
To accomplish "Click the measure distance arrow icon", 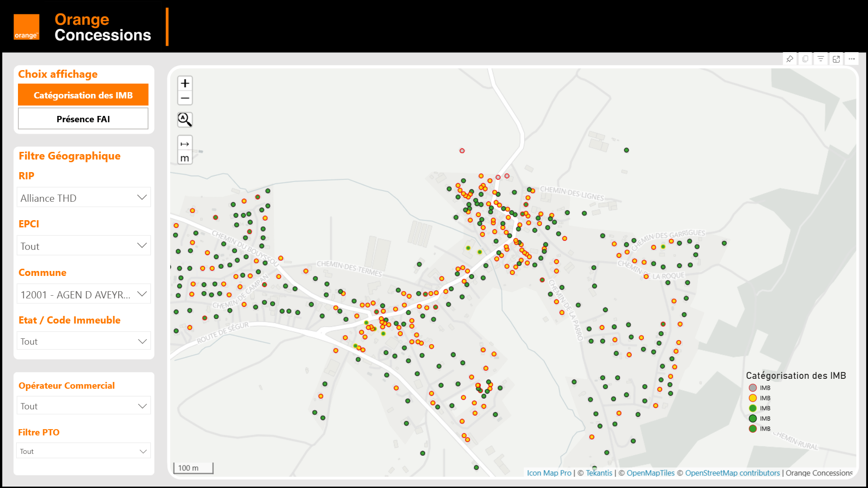I will coord(185,143).
